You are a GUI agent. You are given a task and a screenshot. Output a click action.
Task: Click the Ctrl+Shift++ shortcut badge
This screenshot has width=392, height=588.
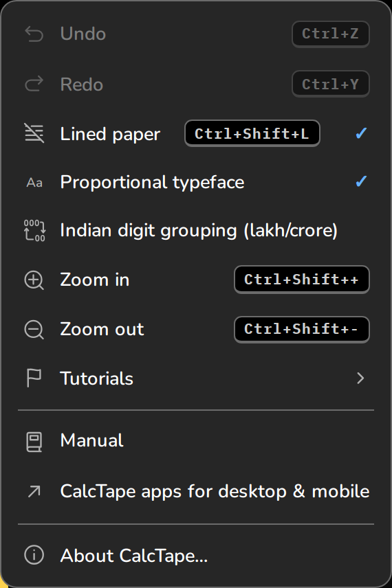(x=302, y=280)
